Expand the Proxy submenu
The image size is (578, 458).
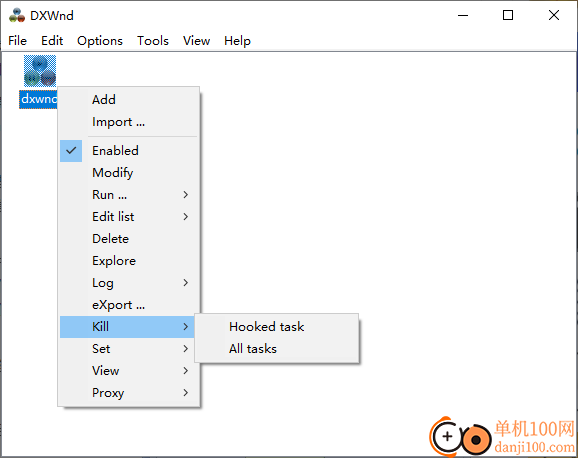[129, 393]
